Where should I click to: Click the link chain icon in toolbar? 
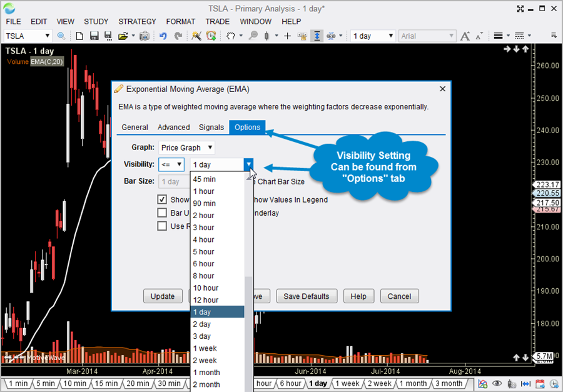[331, 36]
